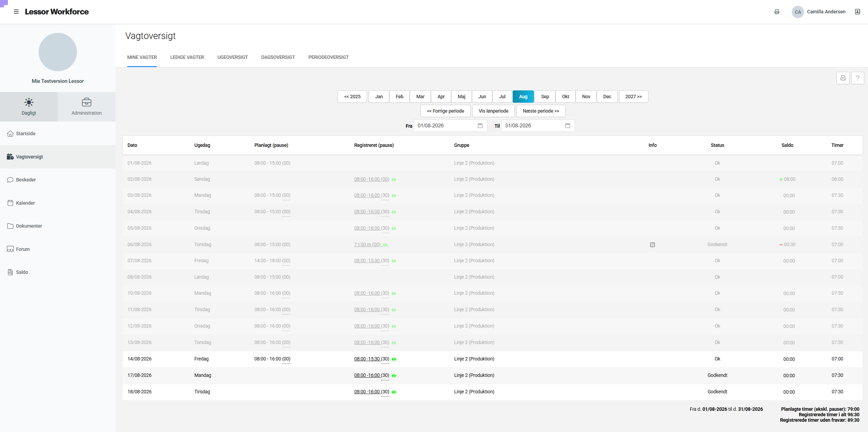Select the Sep month button

pyautogui.click(x=545, y=97)
